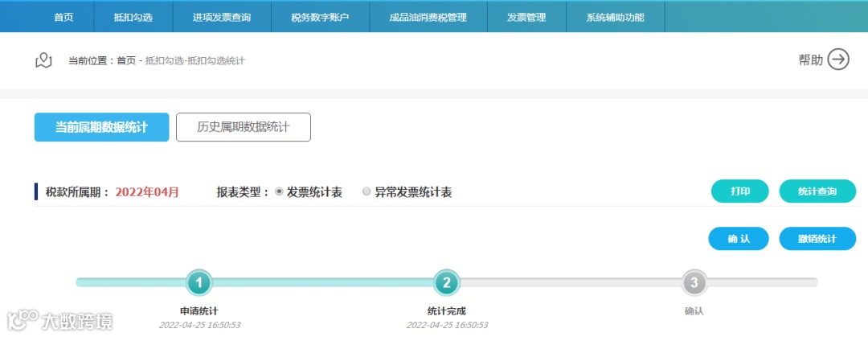Click the 统计完成 step label
Screen dimensions: 868x337
pyautogui.click(x=447, y=311)
